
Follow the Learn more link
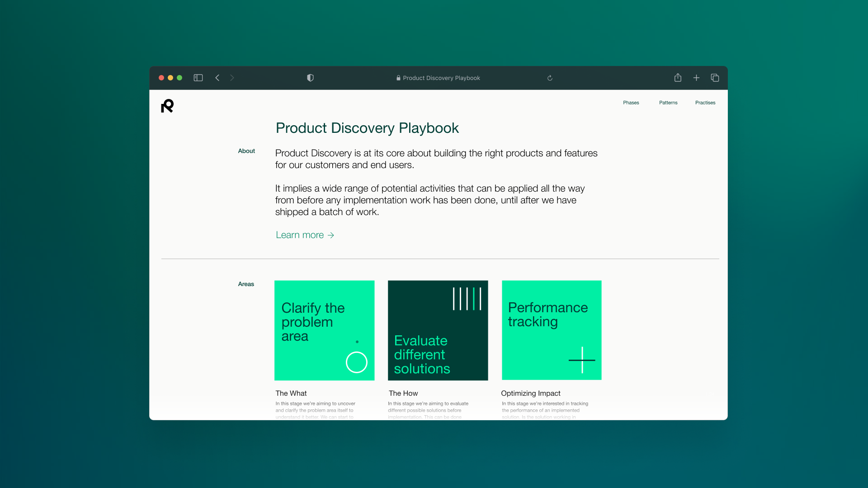point(305,235)
